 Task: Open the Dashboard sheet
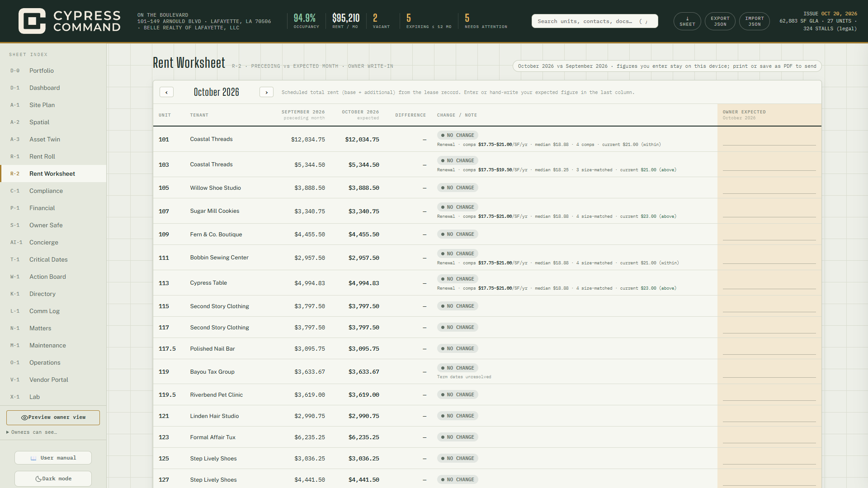[x=53, y=88]
